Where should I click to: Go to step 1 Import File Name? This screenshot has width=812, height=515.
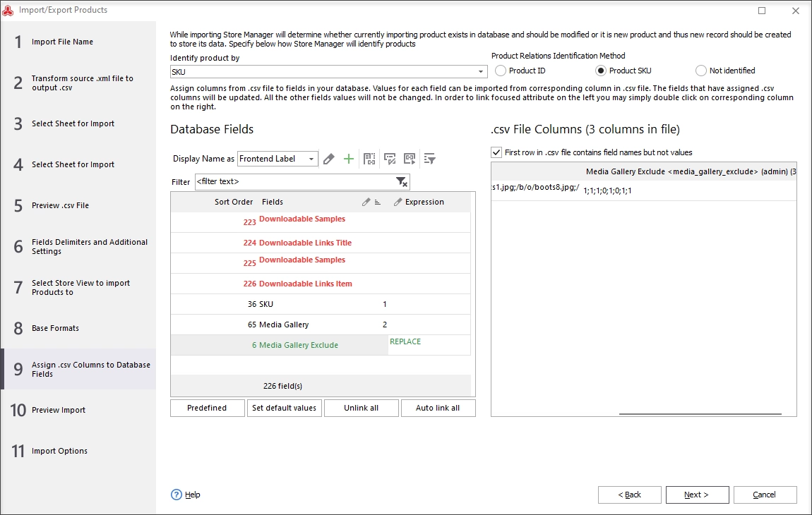78,42
